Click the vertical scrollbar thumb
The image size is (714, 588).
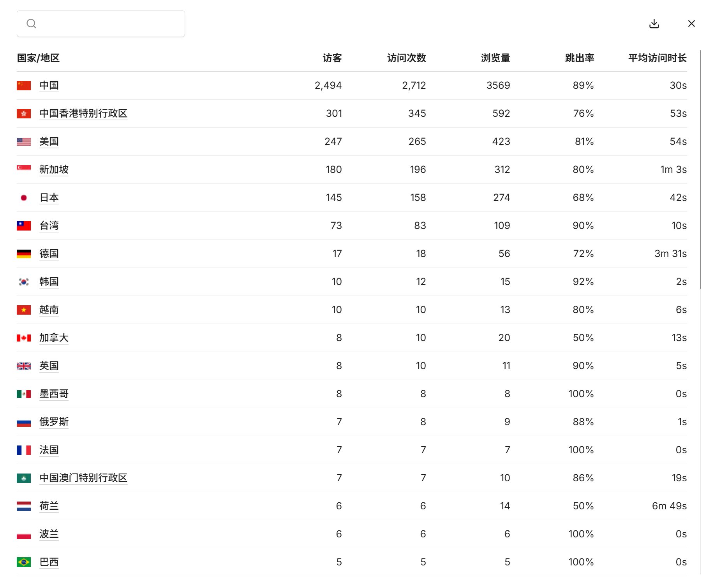coord(700,169)
